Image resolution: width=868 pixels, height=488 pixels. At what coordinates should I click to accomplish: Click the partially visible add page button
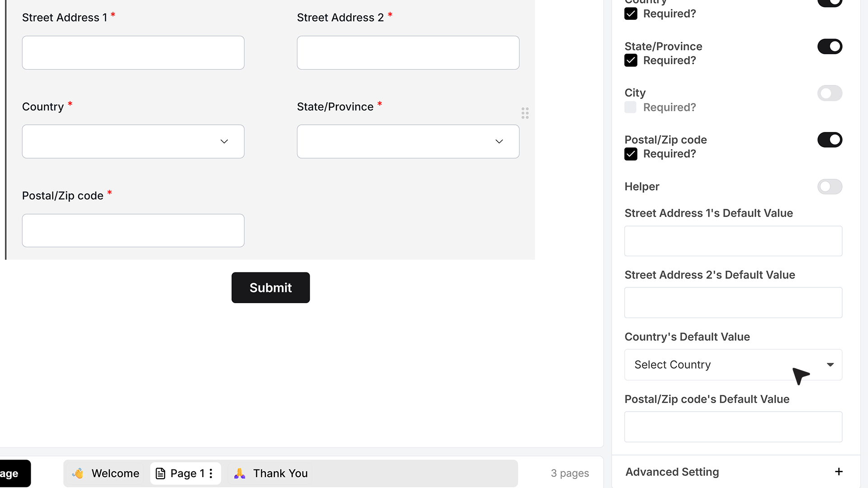(15, 473)
